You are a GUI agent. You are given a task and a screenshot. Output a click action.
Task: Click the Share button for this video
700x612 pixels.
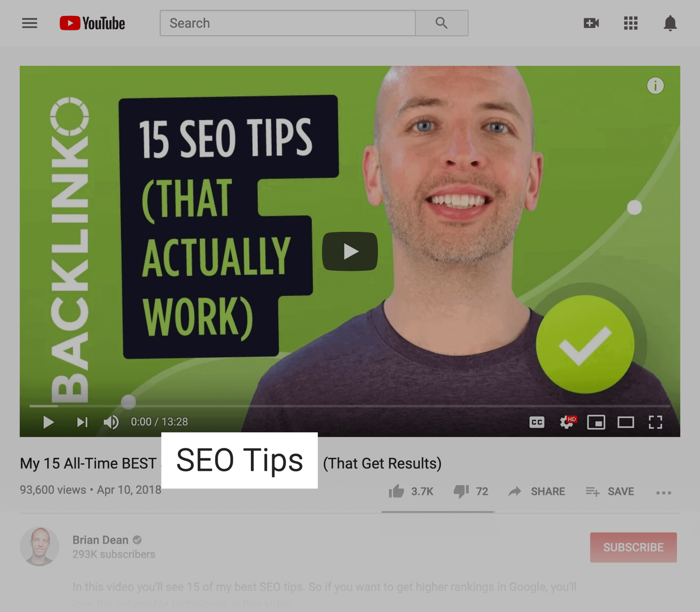click(536, 490)
